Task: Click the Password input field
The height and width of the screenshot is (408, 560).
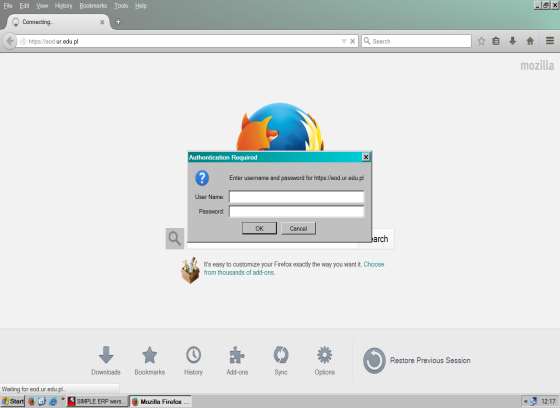Action: coord(296,212)
